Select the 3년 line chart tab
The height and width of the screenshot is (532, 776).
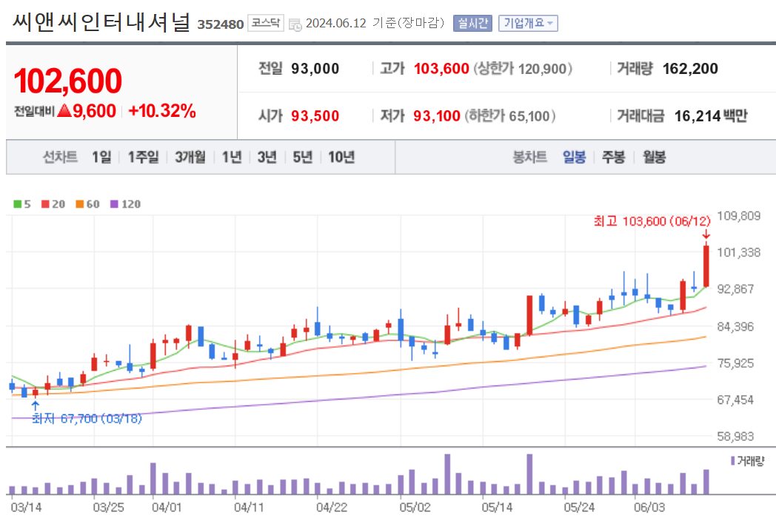click(x=267, y=157)
